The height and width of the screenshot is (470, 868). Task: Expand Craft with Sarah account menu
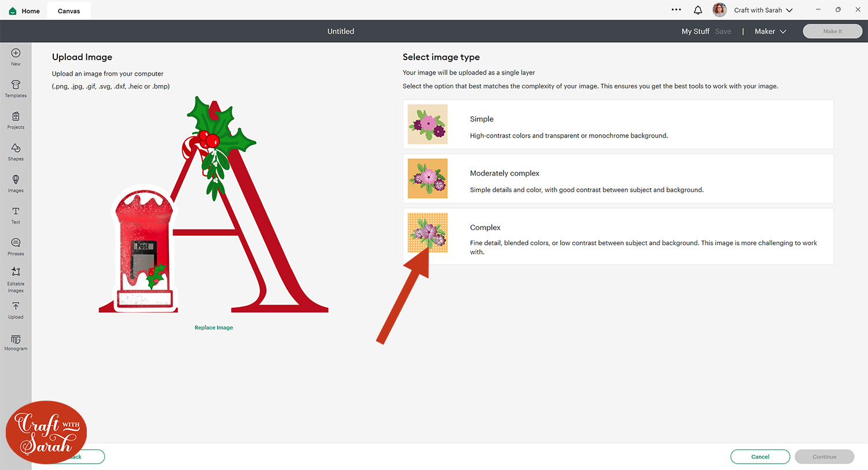(x=763, y=10)
